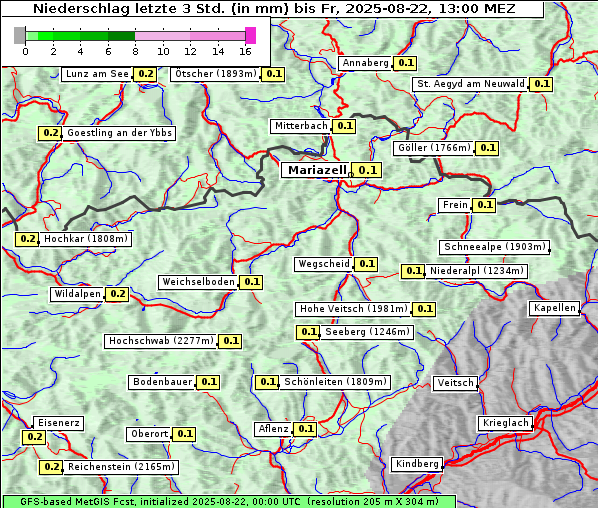Click the Ötscher (1893m) label
Viewport: 598px width, 508px height.
[216, 74]
